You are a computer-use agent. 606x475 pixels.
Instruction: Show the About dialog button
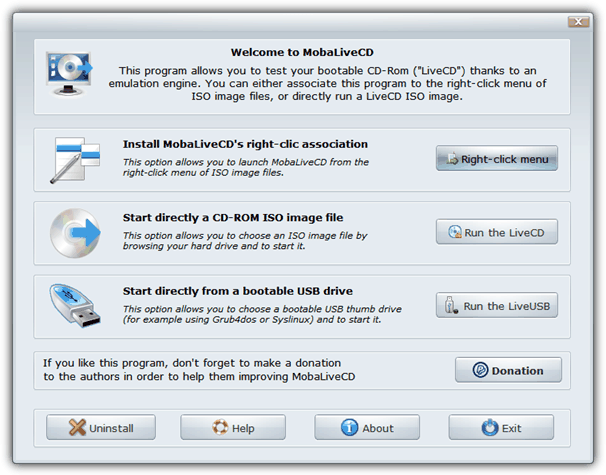(367, 427)
